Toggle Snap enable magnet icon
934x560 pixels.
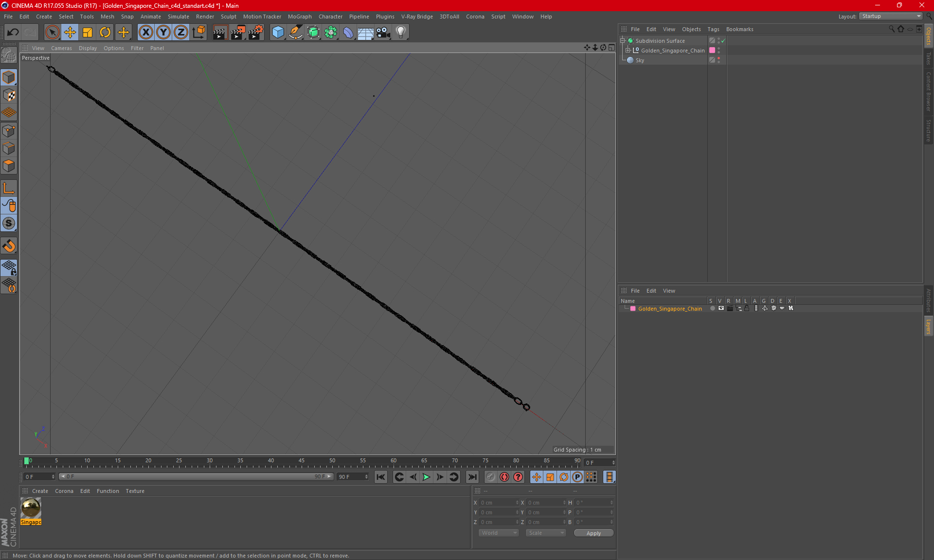click(9, 246)
